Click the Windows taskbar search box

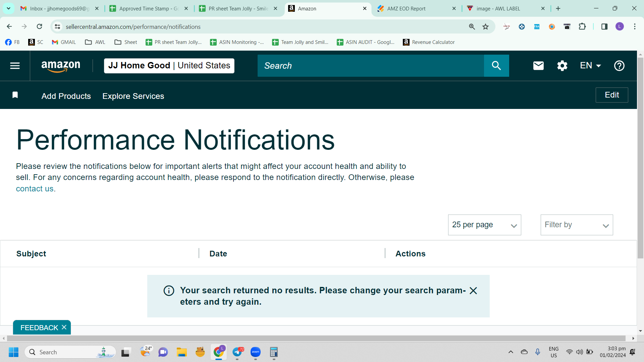[x=70, y=352]
